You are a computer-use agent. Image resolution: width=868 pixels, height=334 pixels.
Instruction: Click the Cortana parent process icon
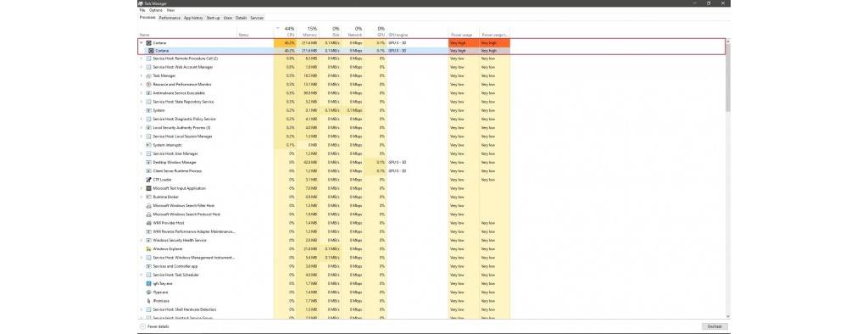(x=148, y=42)
